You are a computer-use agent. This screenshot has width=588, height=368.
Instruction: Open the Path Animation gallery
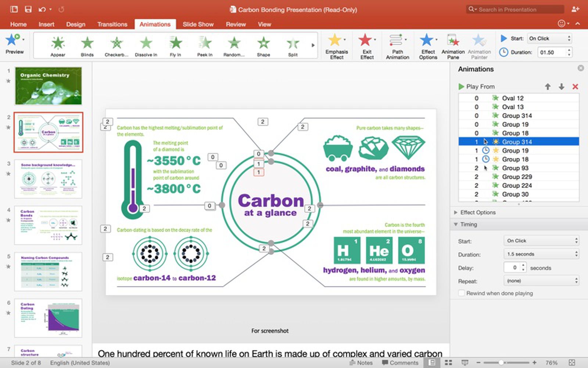[x=397, y=44]
